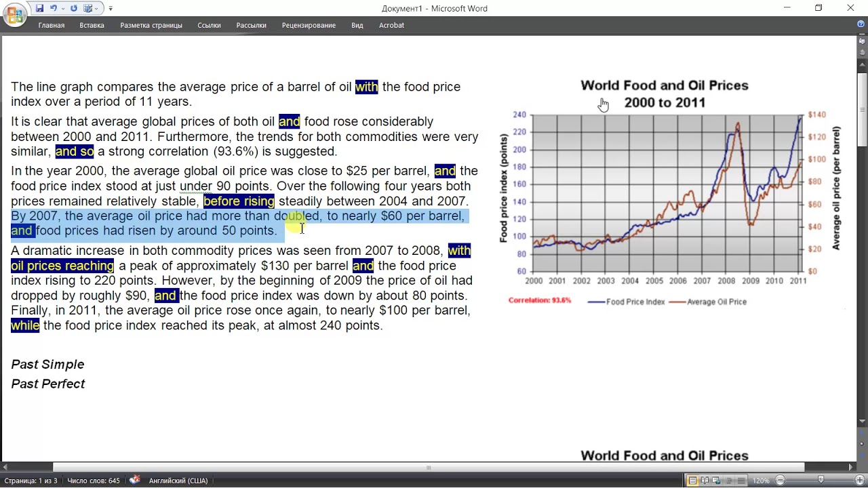This screenshot has width=868, height=488.
Task: Minimize the Word window
Action: coord(787,8)
